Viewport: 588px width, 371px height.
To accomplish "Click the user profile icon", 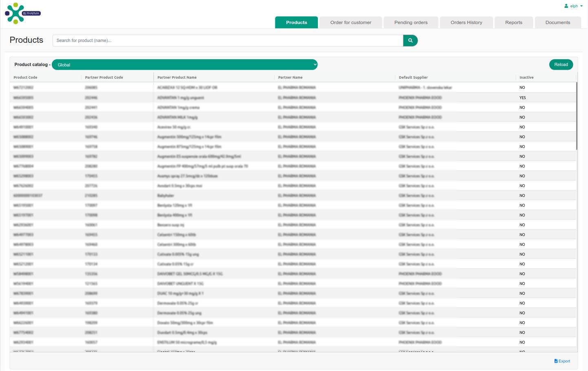I will 566,6.
